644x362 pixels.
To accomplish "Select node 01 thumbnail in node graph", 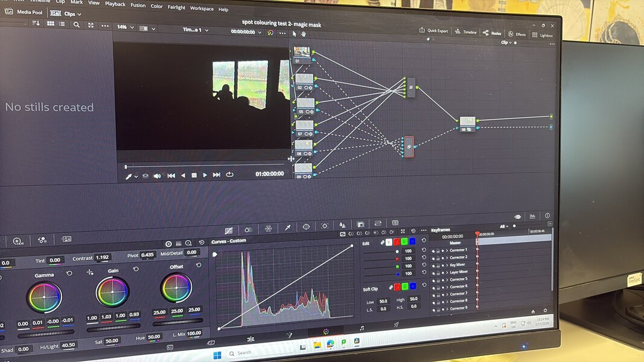I will (302, 52).
